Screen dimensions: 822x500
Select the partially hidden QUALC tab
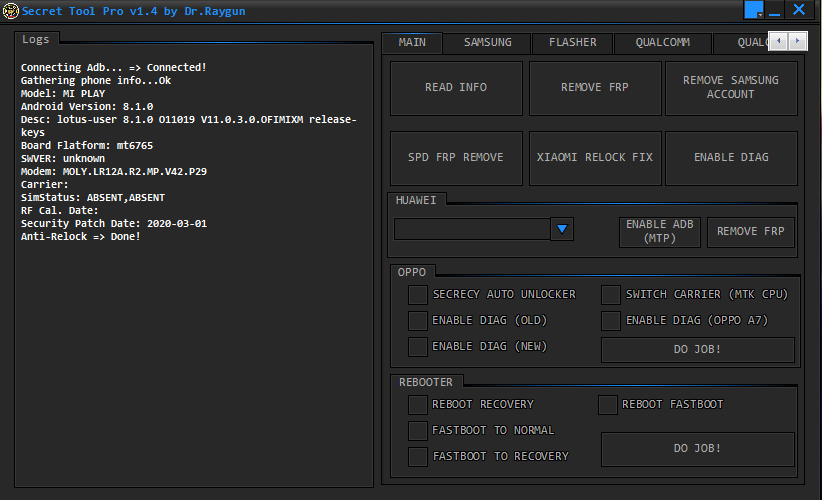point(741,42)
